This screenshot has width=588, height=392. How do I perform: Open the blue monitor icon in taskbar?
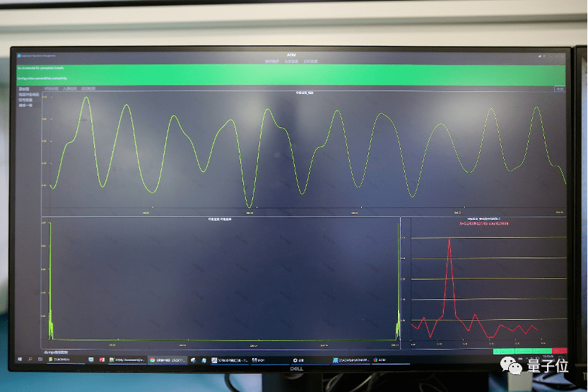pos(90,359)
